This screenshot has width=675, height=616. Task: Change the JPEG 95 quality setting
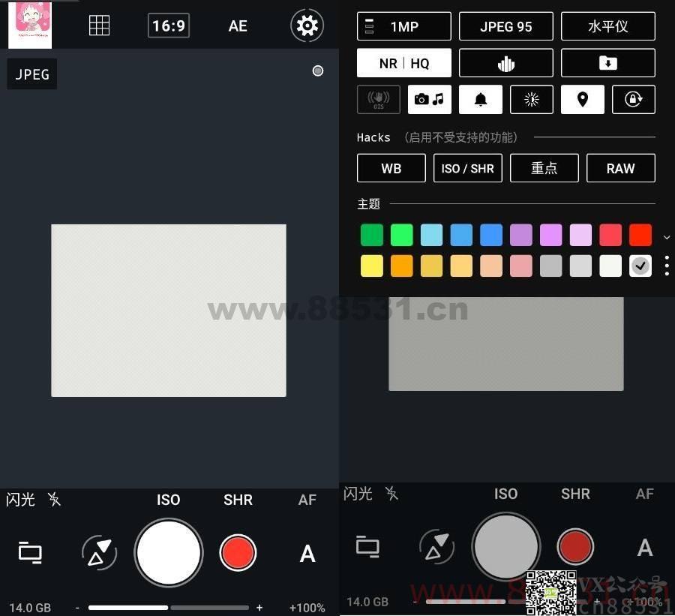[505, 26]
